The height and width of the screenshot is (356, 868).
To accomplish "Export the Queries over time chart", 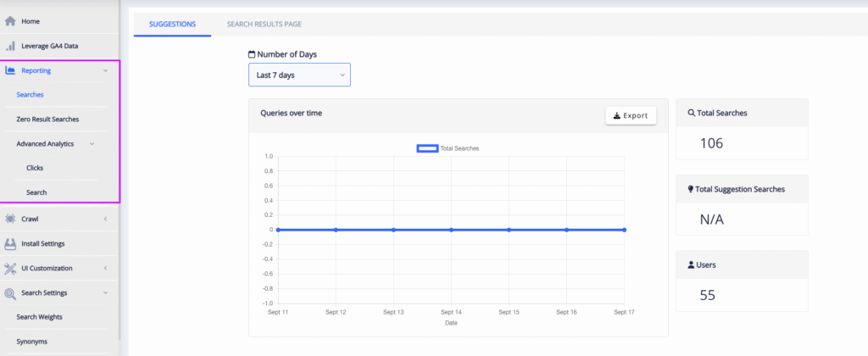I will pyautogui.click(x=631, y=115).
